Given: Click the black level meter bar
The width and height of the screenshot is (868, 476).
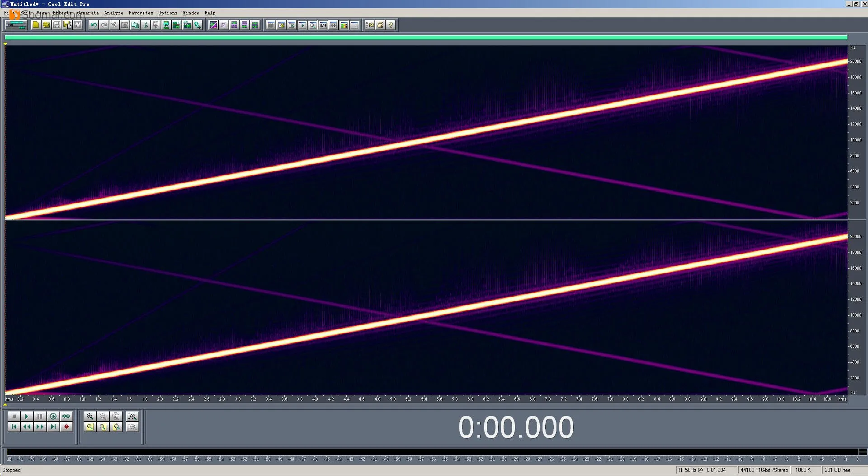Looking at the screenshot, I should click(433, 452).
